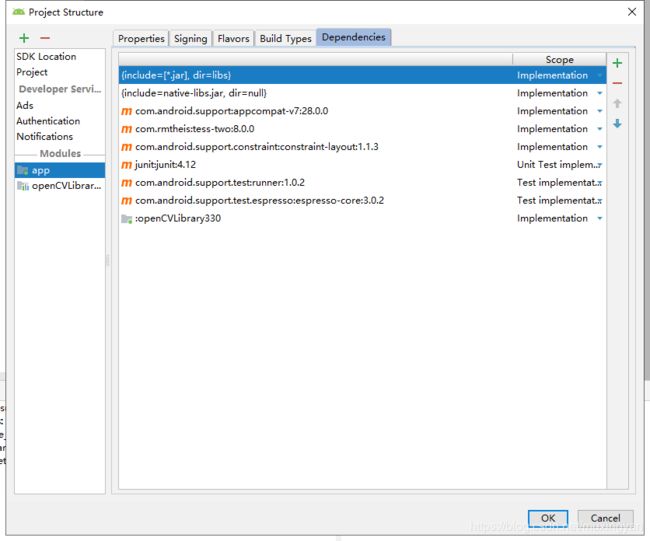
Task: Click the Scope column header
Action: click(559, 60)
